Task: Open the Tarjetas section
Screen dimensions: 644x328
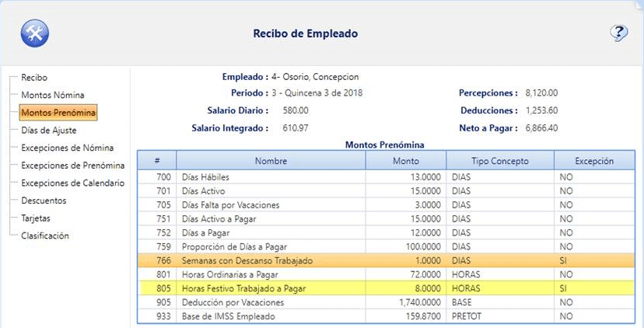Action: pos(36,218)
